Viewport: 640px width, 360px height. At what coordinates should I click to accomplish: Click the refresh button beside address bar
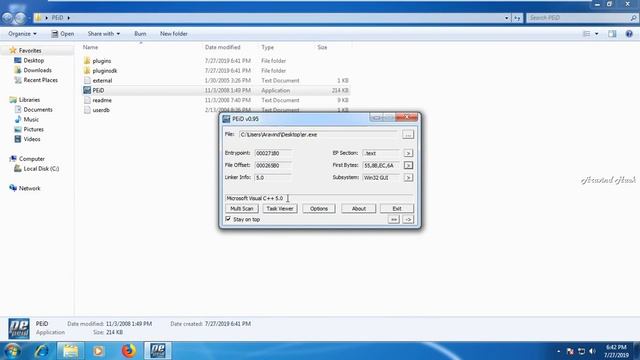click(x=517, y=18)
